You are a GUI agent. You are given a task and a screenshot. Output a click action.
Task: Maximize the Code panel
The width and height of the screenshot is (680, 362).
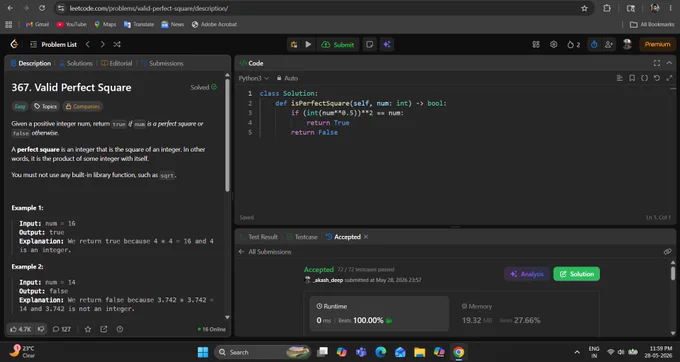click(657, 63)
